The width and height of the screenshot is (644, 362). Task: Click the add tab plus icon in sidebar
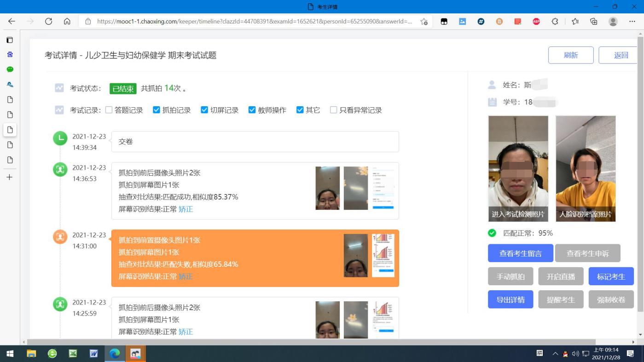coord(10,177)
